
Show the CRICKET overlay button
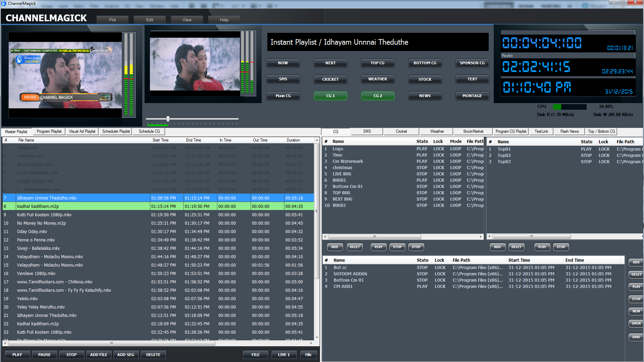pyautogui.click(x=330, y=79)
